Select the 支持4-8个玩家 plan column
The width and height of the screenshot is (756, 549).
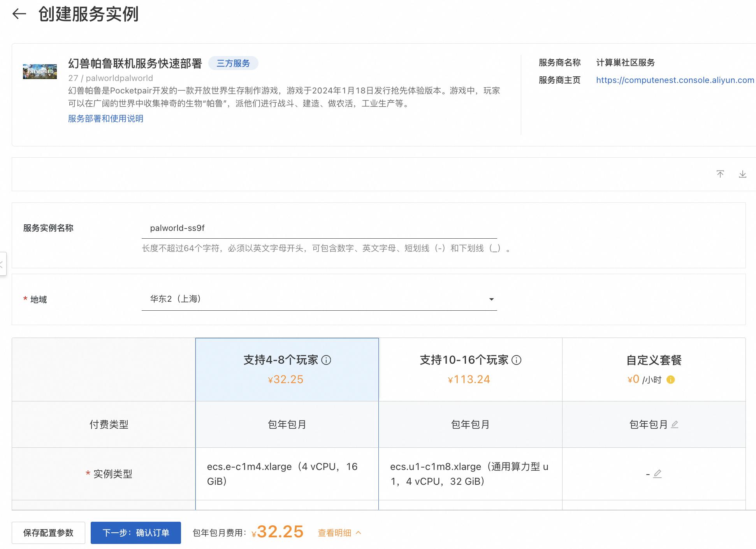coord(287,370)
